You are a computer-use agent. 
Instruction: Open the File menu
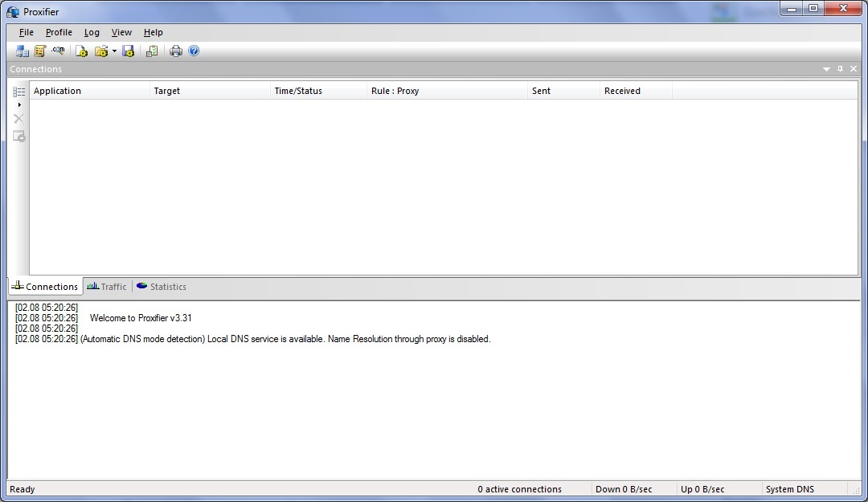[x=26, y=33]
